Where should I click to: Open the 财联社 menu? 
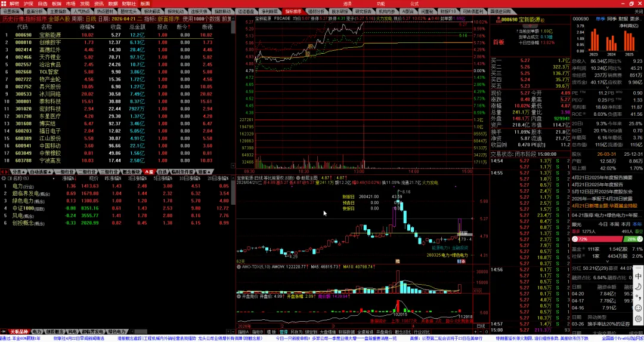coord(129,4)
